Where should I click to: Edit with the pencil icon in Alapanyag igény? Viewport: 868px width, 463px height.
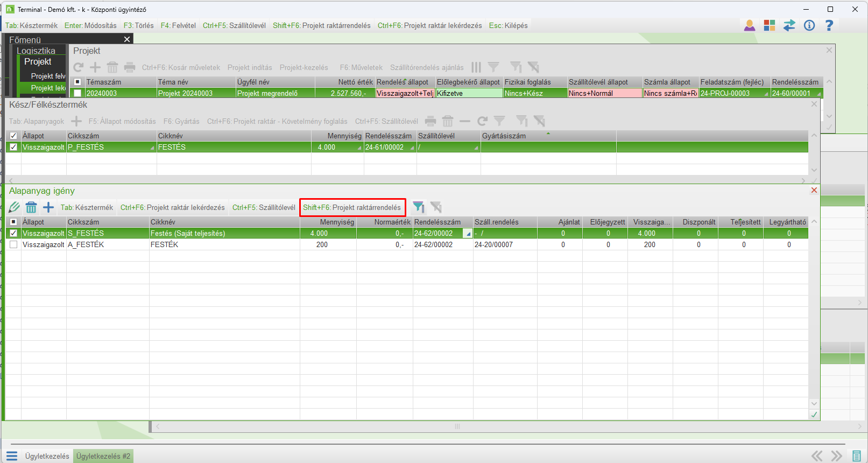[x=15, y=207]
